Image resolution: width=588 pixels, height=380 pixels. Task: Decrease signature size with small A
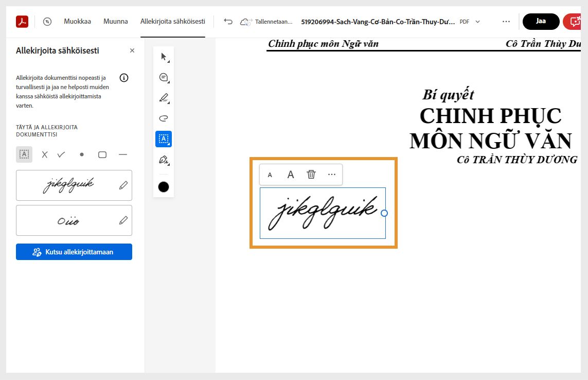point(270,175)
